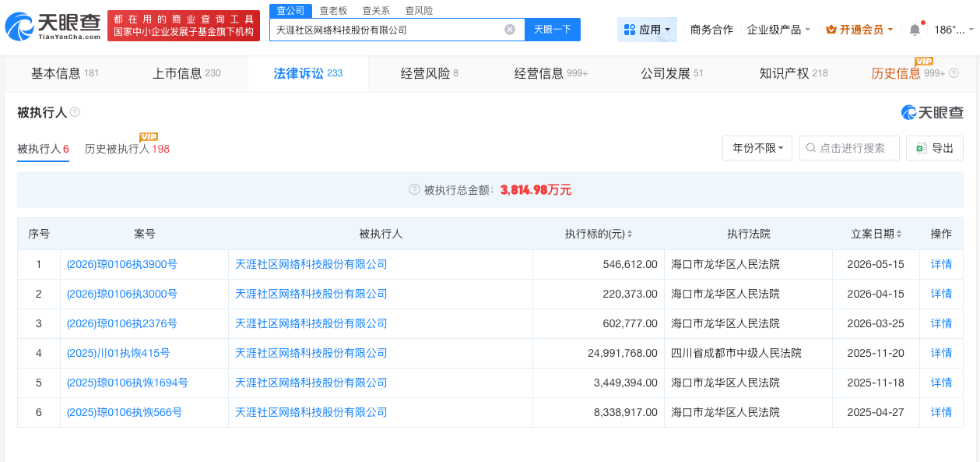Screen dimensions: 980x462
Task: Export the table via 导出
Action: click(x=935, y=148)
